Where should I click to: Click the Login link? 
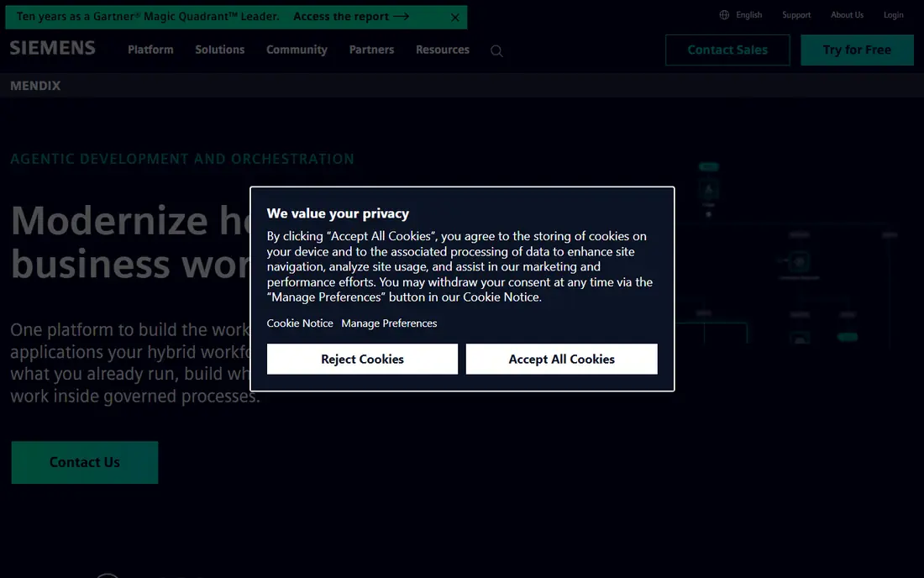tap(894, 15)
